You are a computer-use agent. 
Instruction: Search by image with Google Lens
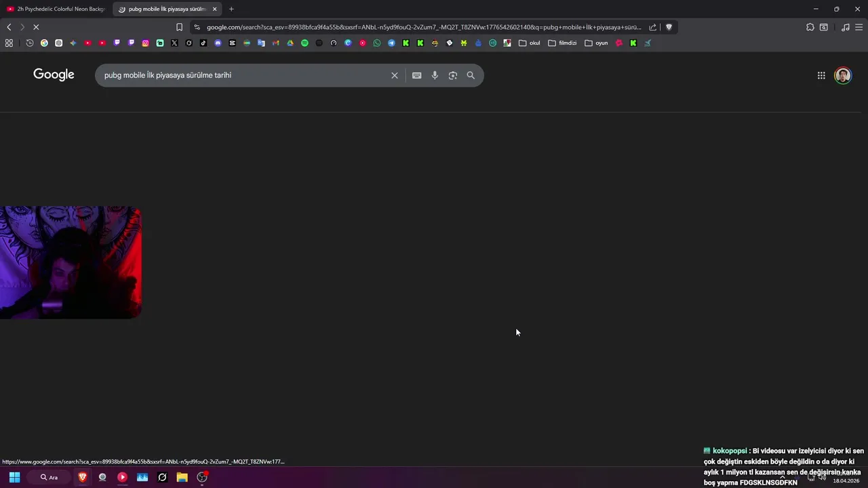click(453, 75)
